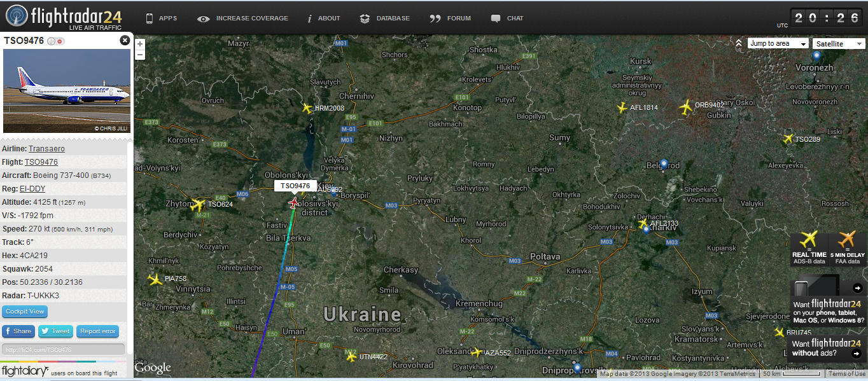The height and width of the screenshot is (381, 868).
Task: Click the flightradar24 radar logo icon
Action: 16,15
